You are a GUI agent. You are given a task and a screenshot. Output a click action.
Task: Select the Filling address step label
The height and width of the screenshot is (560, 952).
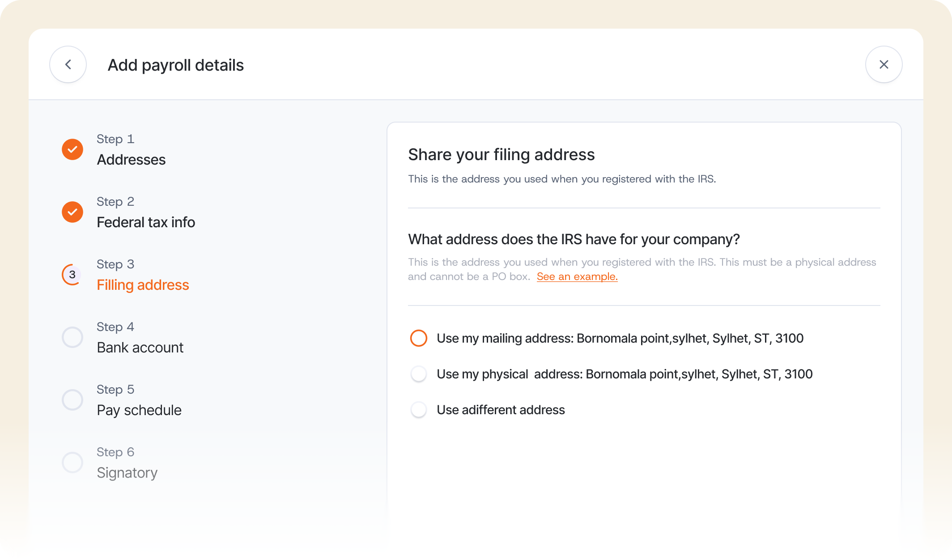[143, 285]
